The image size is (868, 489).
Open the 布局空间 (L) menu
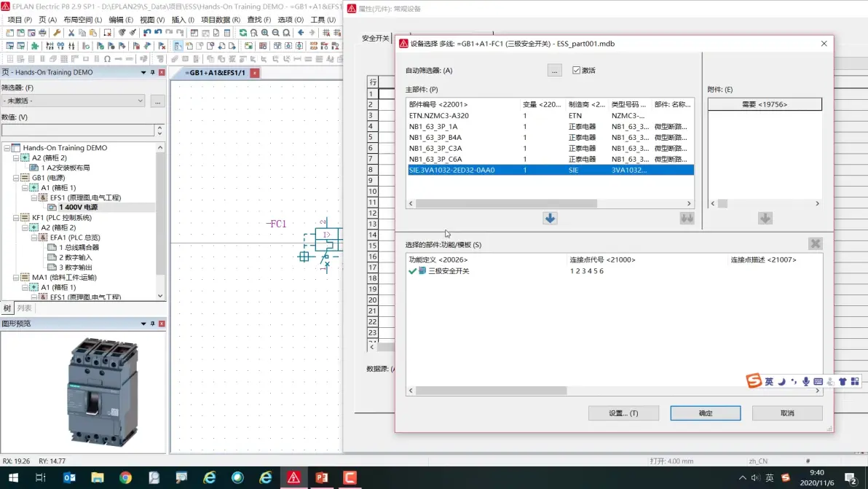tap(82, 20)
